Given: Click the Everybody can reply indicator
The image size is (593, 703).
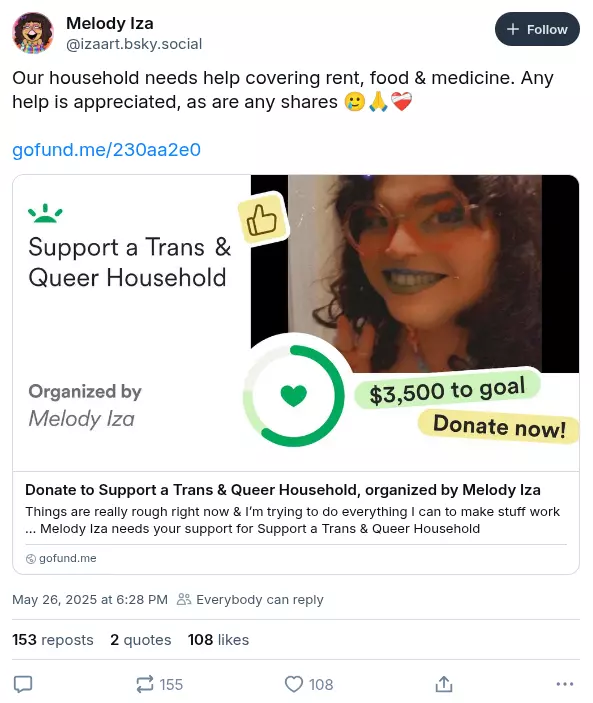Looking at the screenshot, I should coord(250,599).
